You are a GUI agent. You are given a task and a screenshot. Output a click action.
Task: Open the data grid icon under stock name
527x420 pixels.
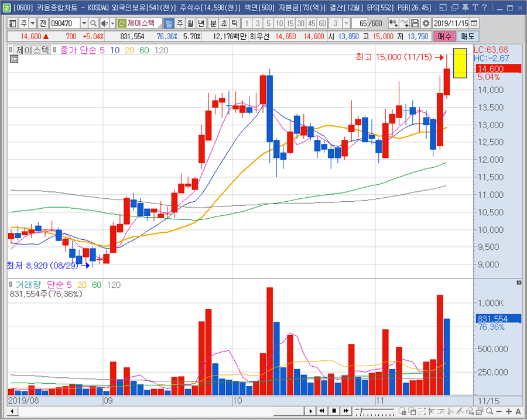click(x=14, y=60)
